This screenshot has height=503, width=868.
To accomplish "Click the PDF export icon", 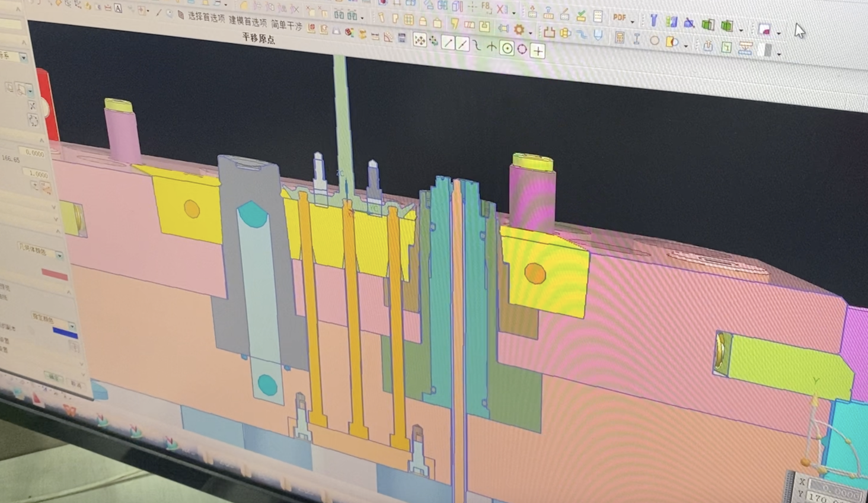I will pos(620,18).
